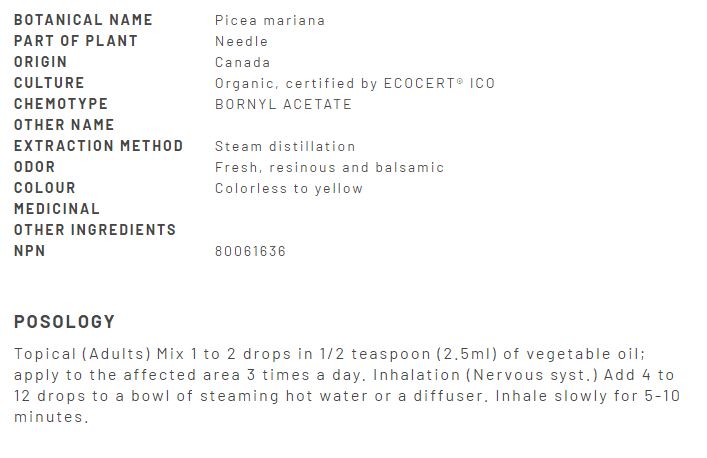The height and width of the screenshot is (458, 707).
Task: Select the Canada origin value
Action: [242, 62]
